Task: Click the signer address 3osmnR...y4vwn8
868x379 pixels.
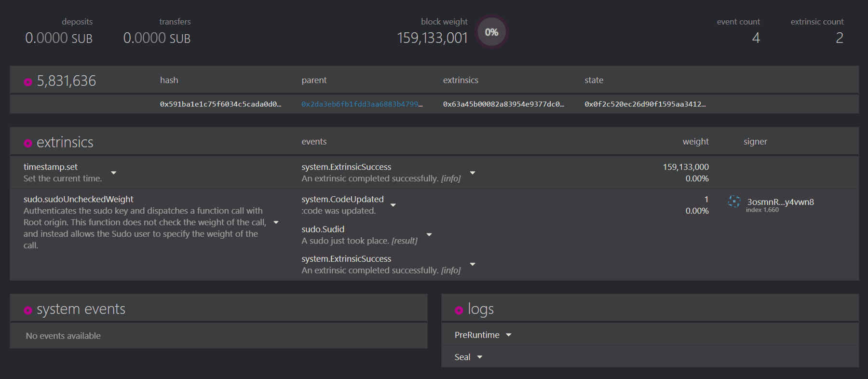Action: click(780, 202)
